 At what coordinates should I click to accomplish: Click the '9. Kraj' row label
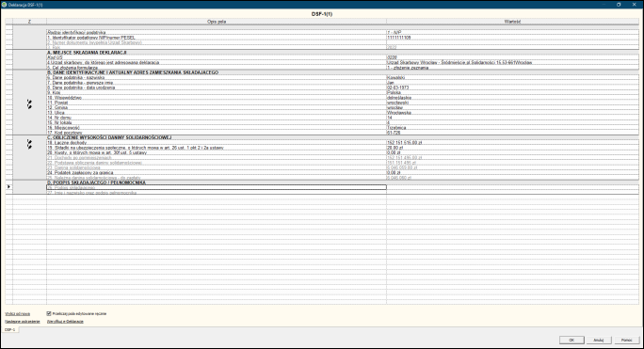coord(54,92)
